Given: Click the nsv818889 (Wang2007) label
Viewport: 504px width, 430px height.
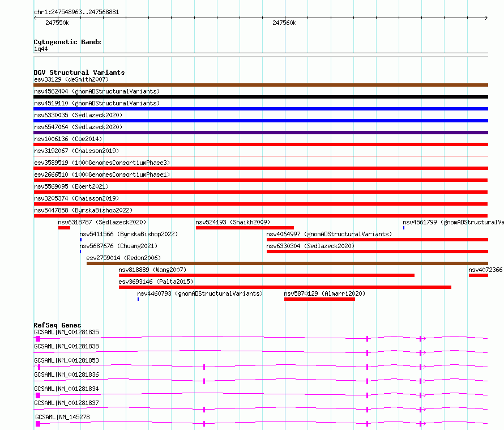Looking at the screenshot, I should [152, 270].
